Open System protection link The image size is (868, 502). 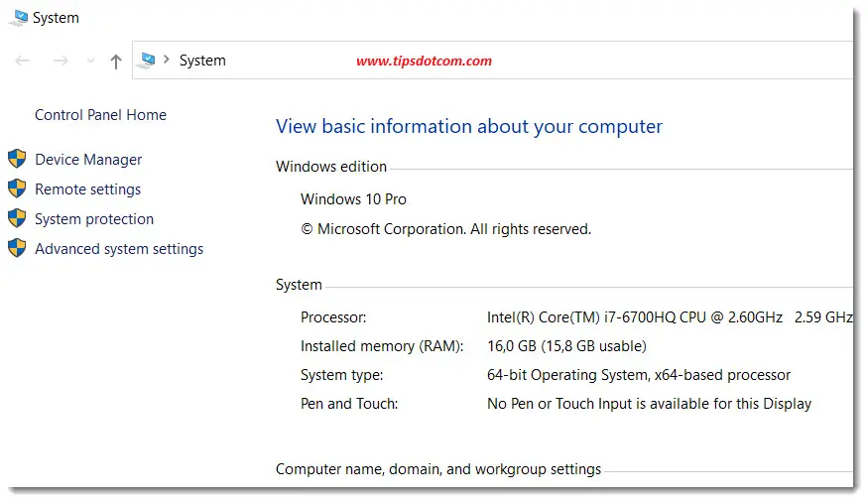click(x=94, y=219)
